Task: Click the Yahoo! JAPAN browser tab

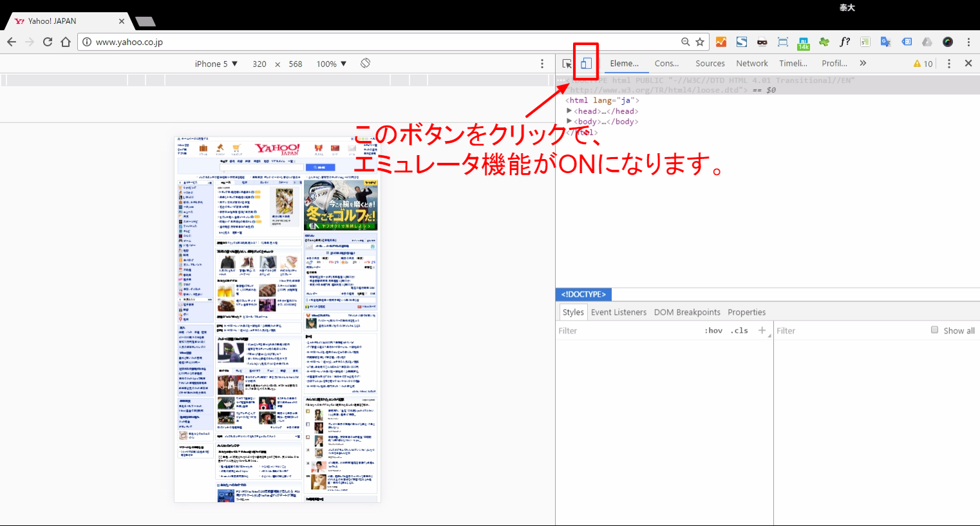Action: click(68, 21)
